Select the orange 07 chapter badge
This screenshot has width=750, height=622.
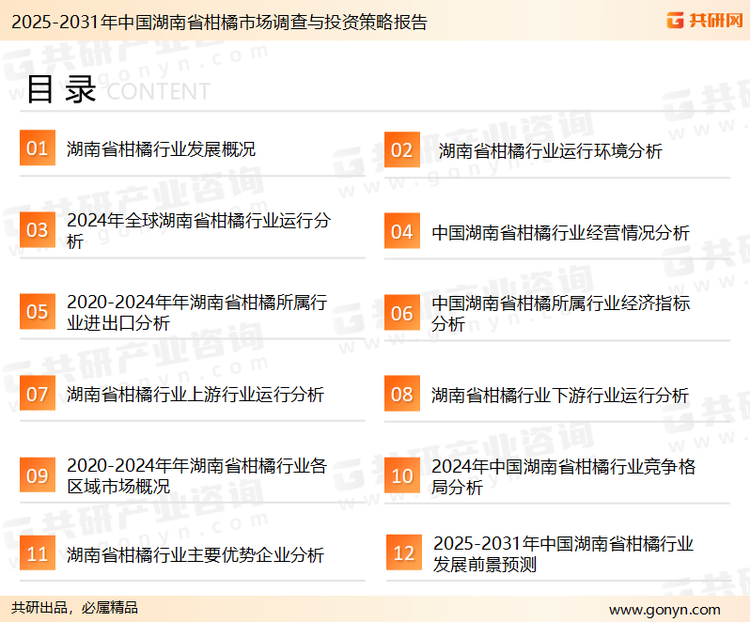pos(37,393)
